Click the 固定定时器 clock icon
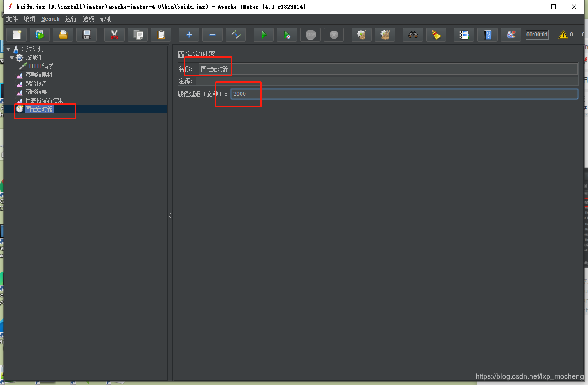This screenshot has width=588, height=385. click(20, 109)
